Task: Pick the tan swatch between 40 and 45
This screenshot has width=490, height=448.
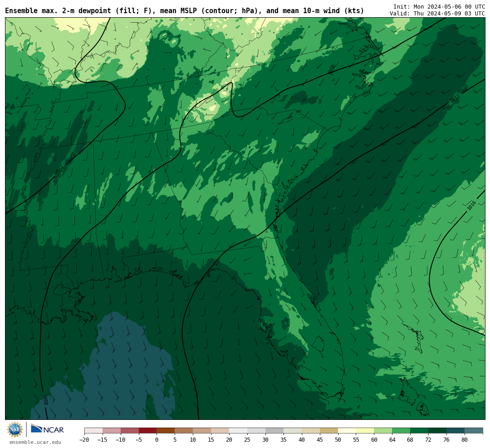Action: tap(311, 431)
